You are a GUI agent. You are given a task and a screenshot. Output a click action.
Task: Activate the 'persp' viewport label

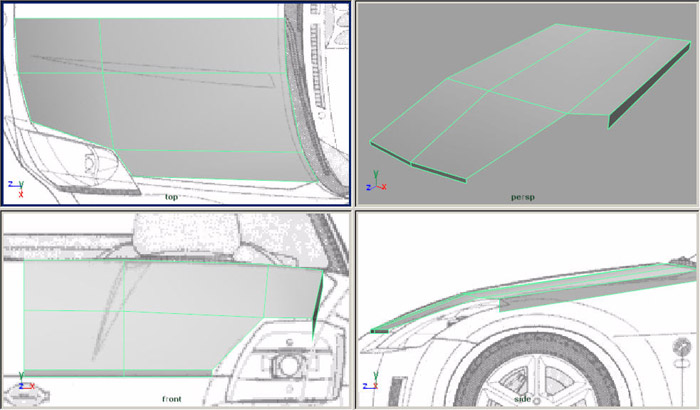522,197
